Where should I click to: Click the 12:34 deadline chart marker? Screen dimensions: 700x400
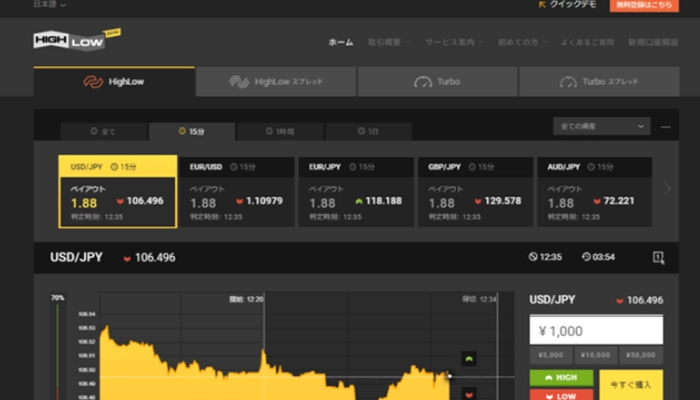[x=479, y=299]
